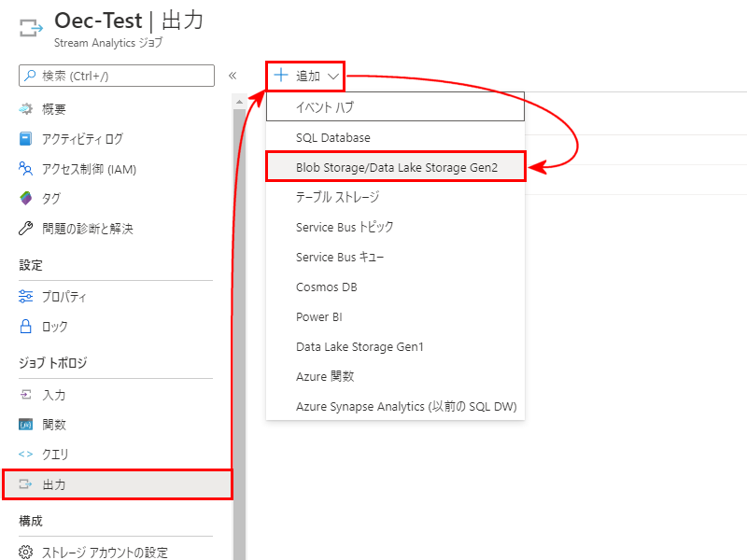Expand the Add (追加) dropdown button
This screenshot has width=747, height=560.
point(306,76)
